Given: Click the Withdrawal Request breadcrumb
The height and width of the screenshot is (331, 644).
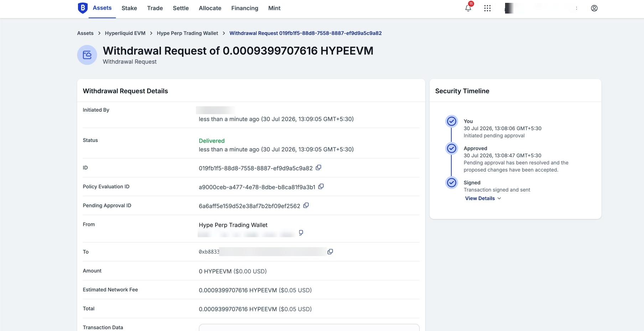Looking at the screenshot, I should tap(306, 33).
